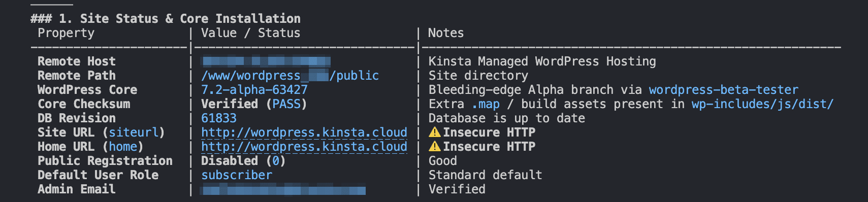Click the warning icon in Site URL row

435,132
